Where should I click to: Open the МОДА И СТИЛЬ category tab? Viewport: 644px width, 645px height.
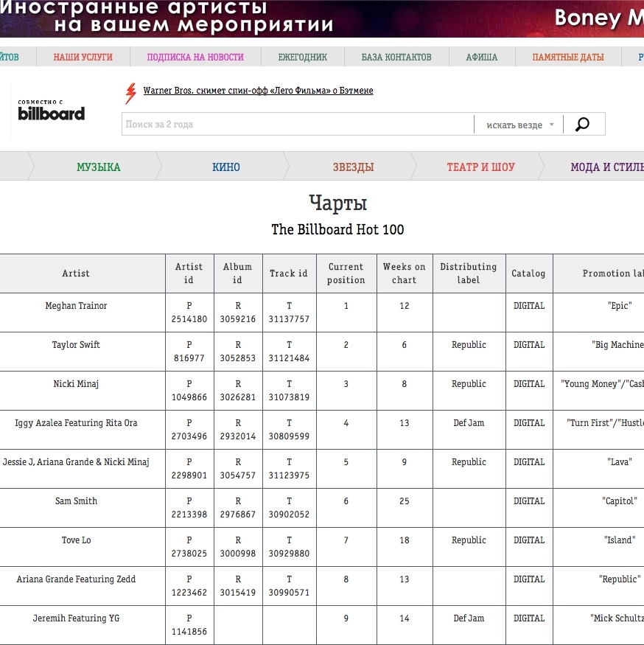coord(607,167)
